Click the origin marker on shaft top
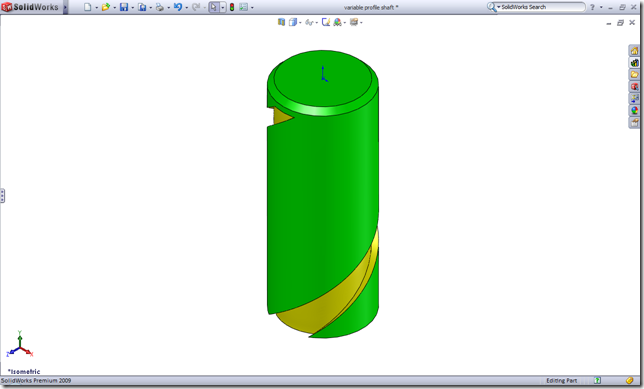The image size is (644, 389). click(x=324, y=74)
